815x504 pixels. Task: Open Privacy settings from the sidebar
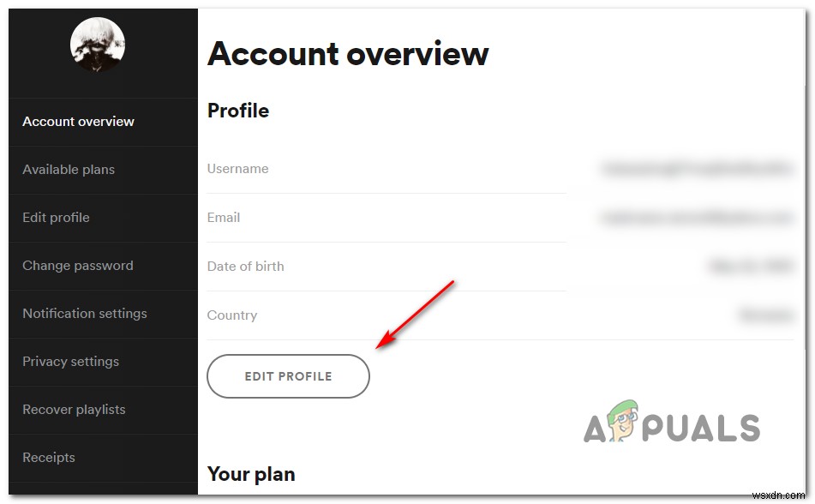point(70,362)
